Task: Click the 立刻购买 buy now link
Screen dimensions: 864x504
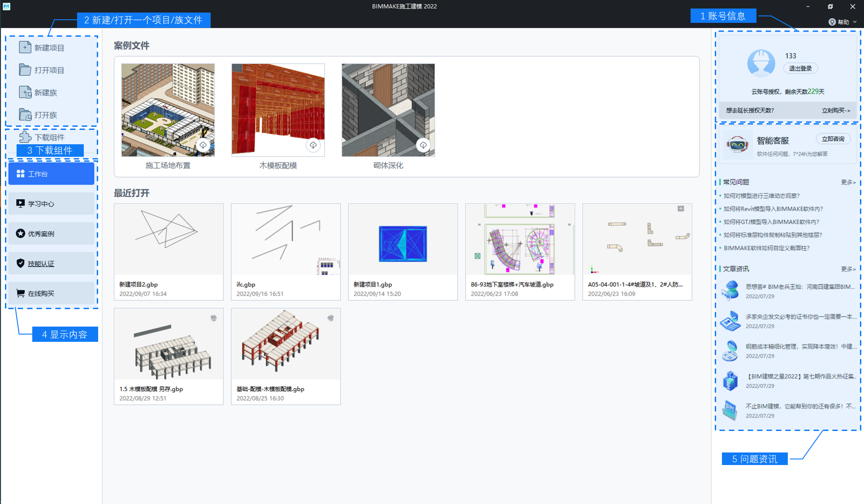Action: [836, 111]
